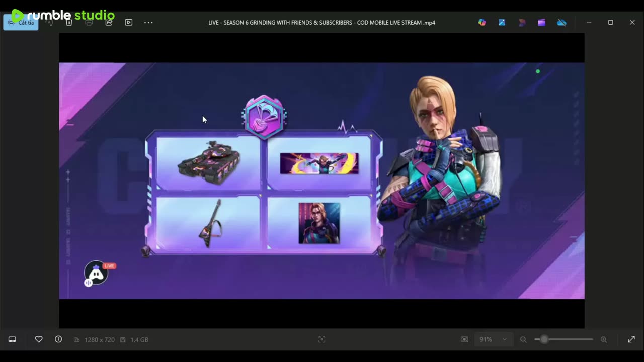Click the tank reward thumbnail
The image size is (644, 362).
[x=209, y=162]
